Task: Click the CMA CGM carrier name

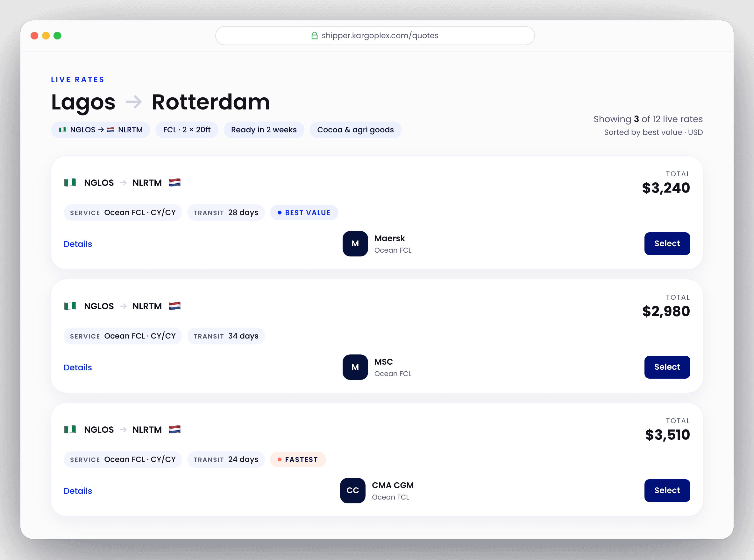Action: click(x=393, y=485)
